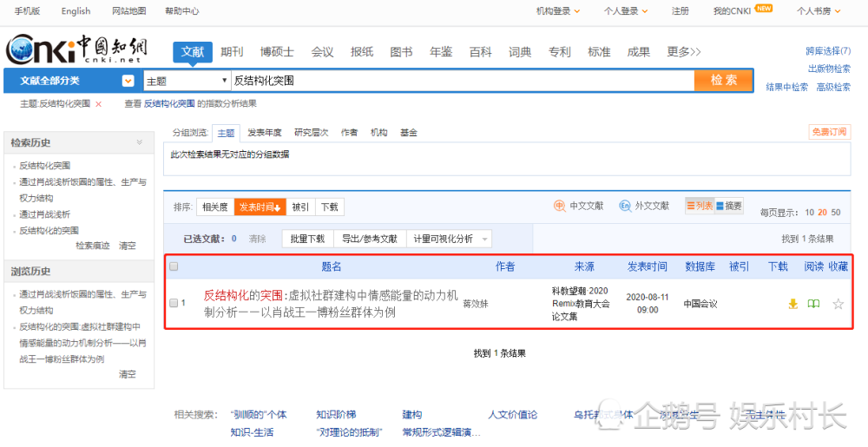868x447 pixels.
Task: Click the English link in top bar
Action: (x=76, y=11)
